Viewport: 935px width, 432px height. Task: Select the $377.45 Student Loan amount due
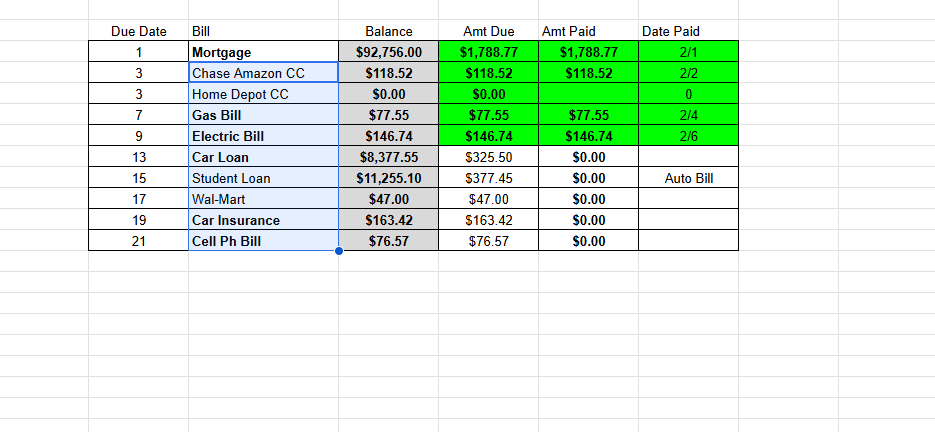[488, 178]
